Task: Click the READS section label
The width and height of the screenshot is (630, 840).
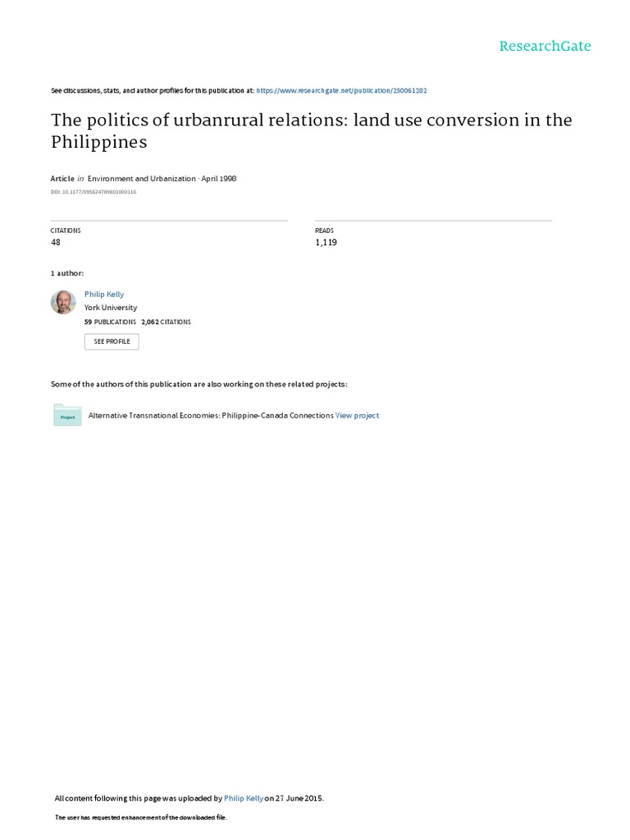Action: pos(324,231)
